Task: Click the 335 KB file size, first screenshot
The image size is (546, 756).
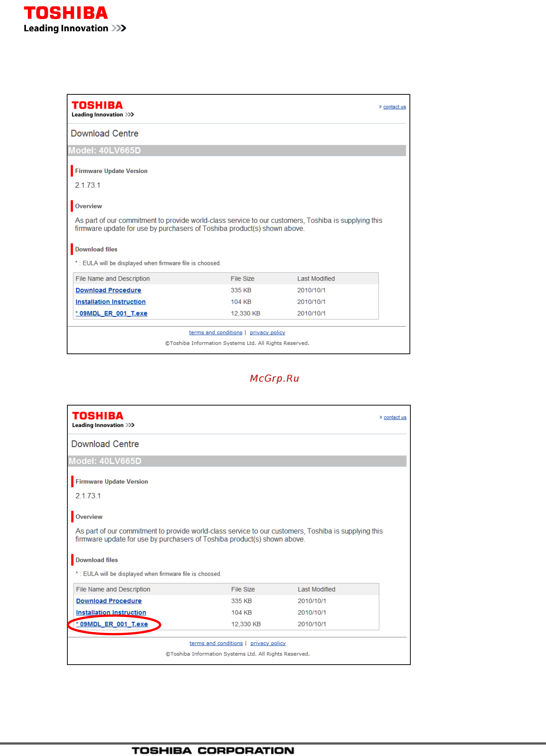Action: click(241, 290)
